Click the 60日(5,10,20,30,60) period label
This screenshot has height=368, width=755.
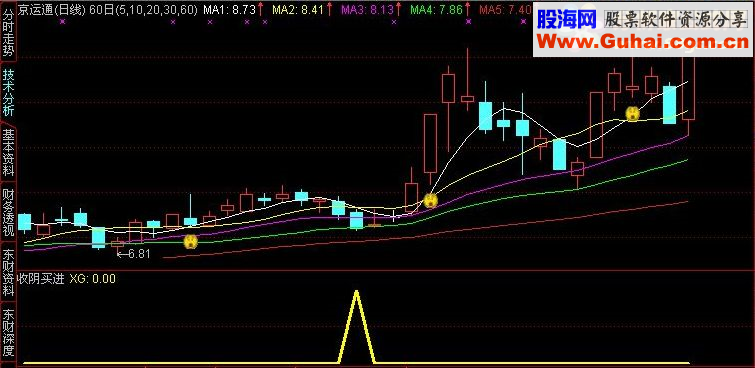click(143, 9)
